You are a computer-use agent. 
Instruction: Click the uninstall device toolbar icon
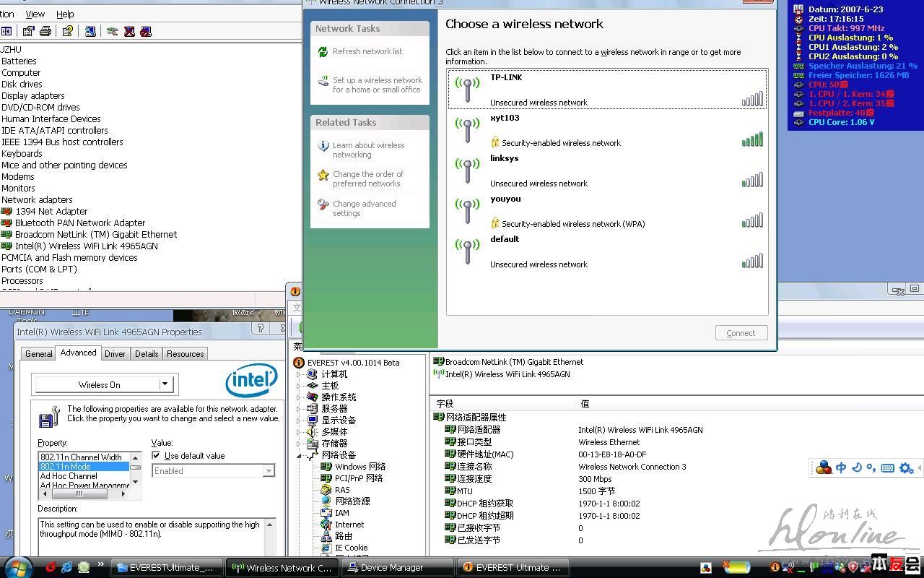pyautogui.click(x=129, y=31)
